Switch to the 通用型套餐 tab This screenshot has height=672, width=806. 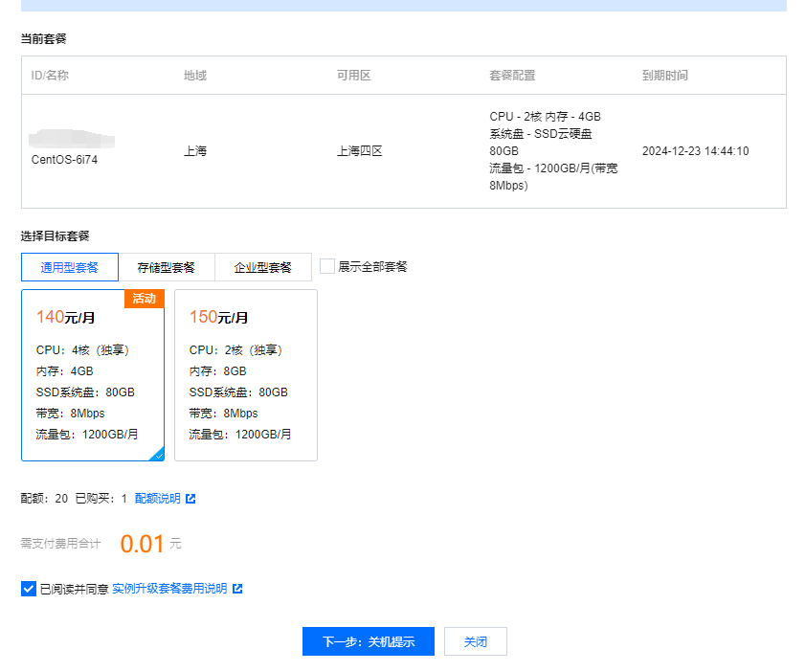pyautogui.click(x=70, y=267)
